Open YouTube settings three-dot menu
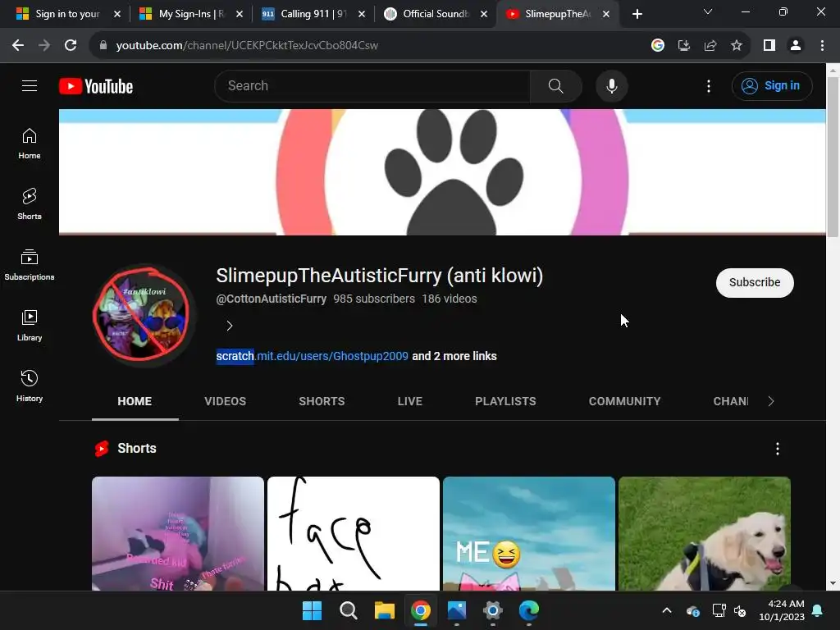 tap(708, 85)
